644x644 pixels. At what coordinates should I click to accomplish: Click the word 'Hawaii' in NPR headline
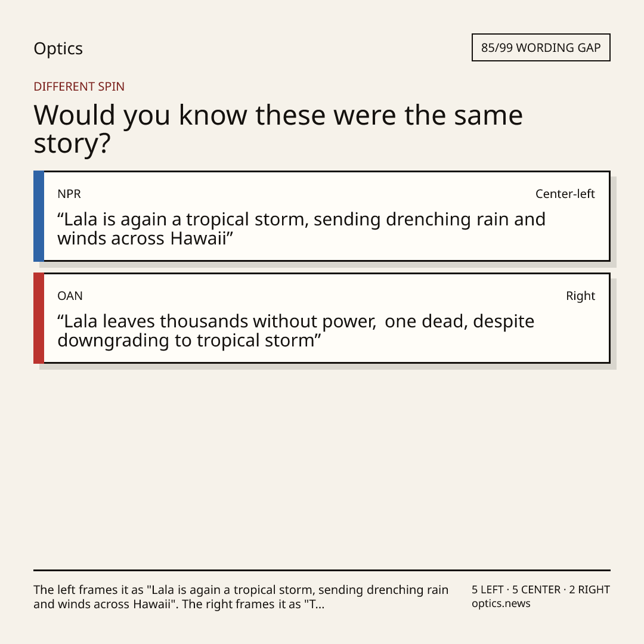199,239
